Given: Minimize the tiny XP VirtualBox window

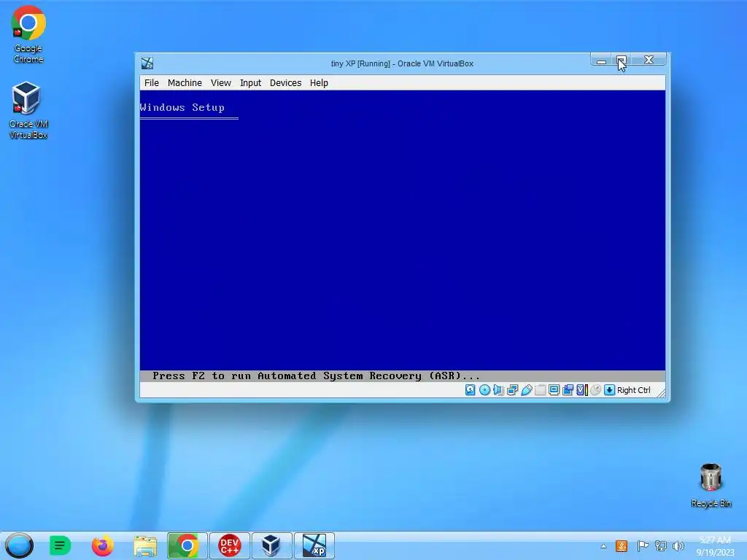Looking at the screenshot, I should (601, 60).
